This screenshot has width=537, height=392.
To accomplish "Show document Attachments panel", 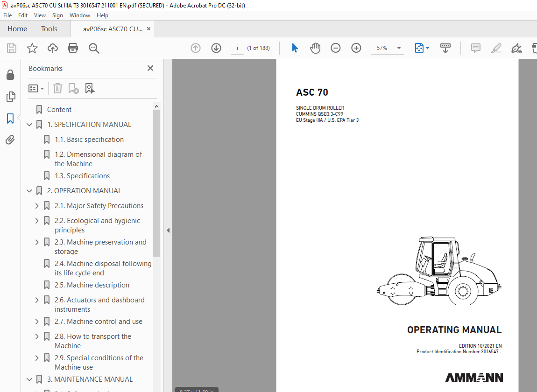I will (x=10, y=140).
